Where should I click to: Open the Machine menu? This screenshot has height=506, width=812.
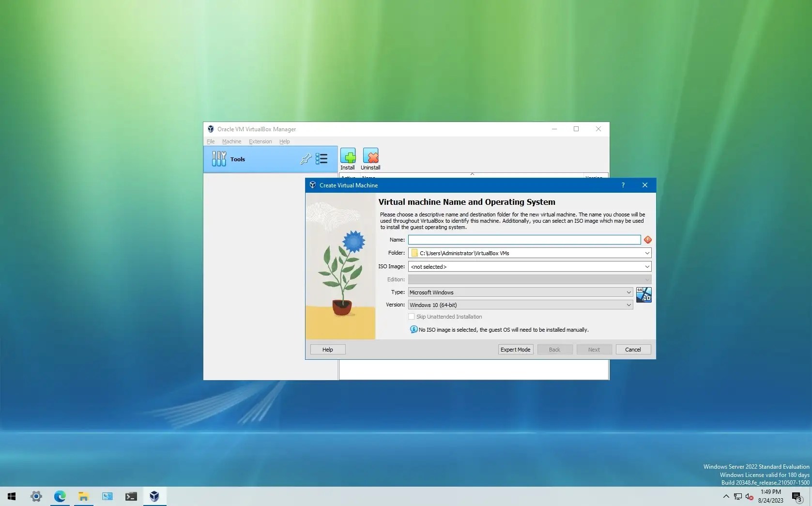pos(231,141)
